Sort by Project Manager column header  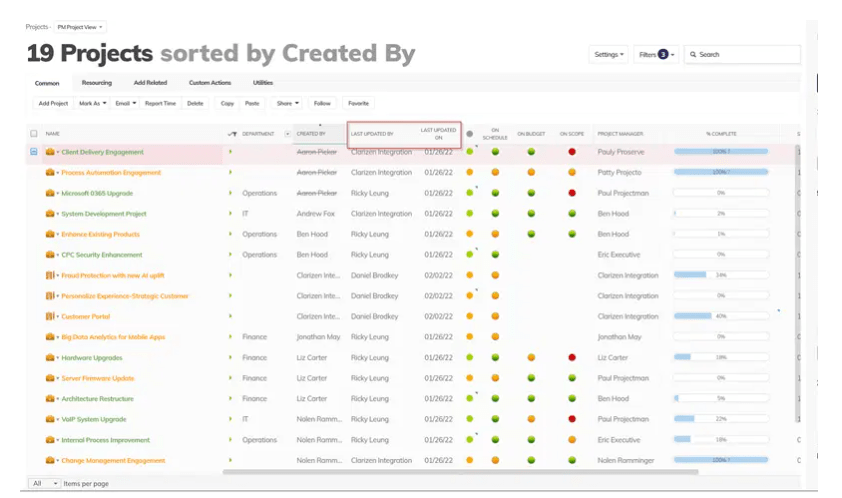[x=620, y=134]
